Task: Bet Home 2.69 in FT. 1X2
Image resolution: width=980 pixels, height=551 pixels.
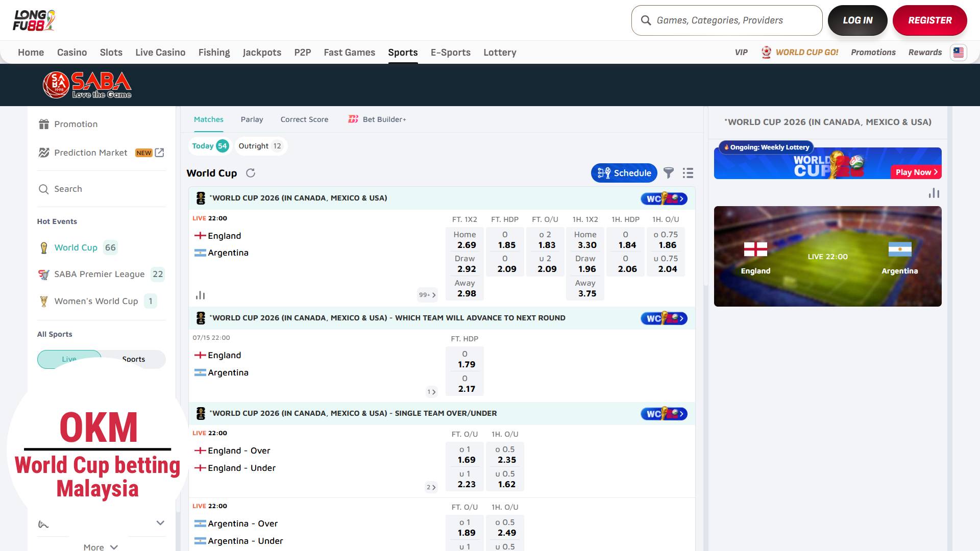Action: pos(465,240)
